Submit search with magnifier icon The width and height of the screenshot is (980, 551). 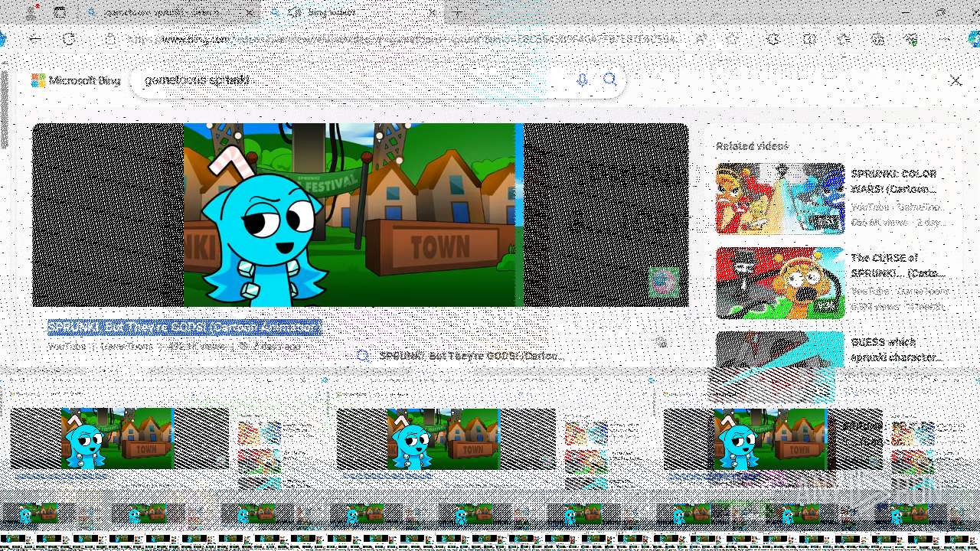point(609,80)
